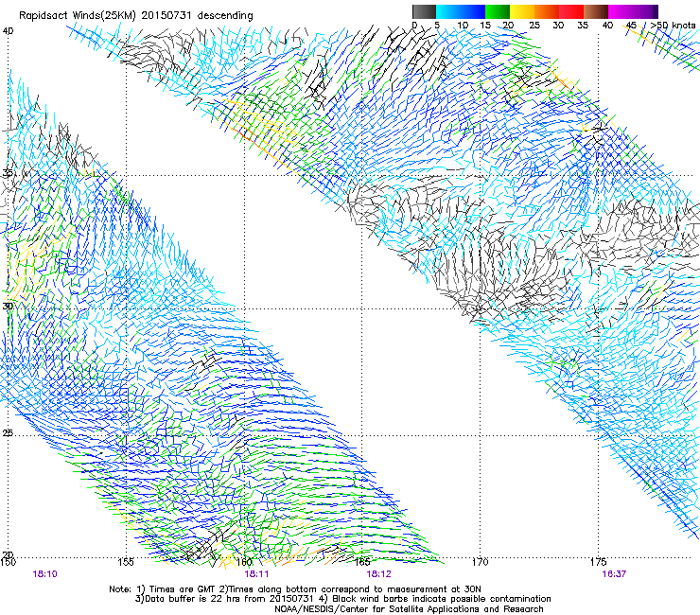Click the latitude axis label '30'

pos(8,307)
